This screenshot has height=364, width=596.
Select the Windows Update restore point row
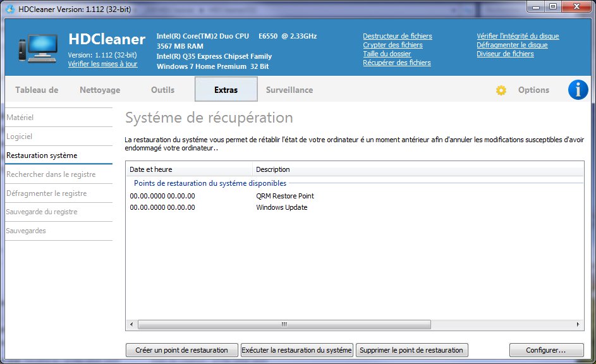tap(355, 207)
